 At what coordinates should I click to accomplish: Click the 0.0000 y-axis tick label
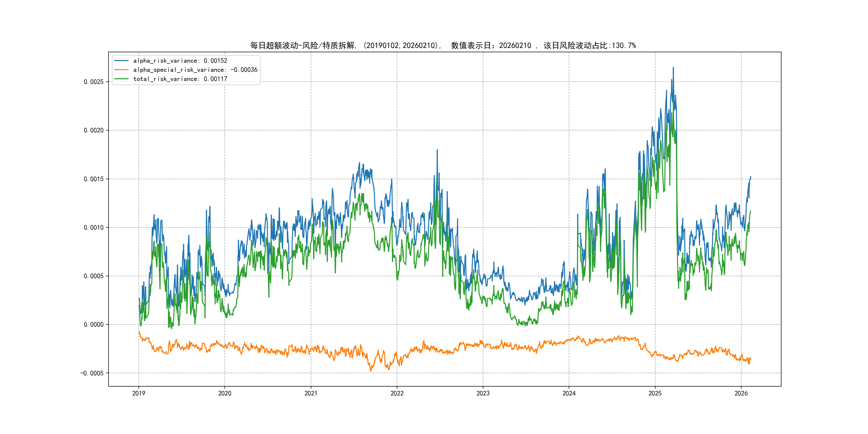(x=94, y=324)
